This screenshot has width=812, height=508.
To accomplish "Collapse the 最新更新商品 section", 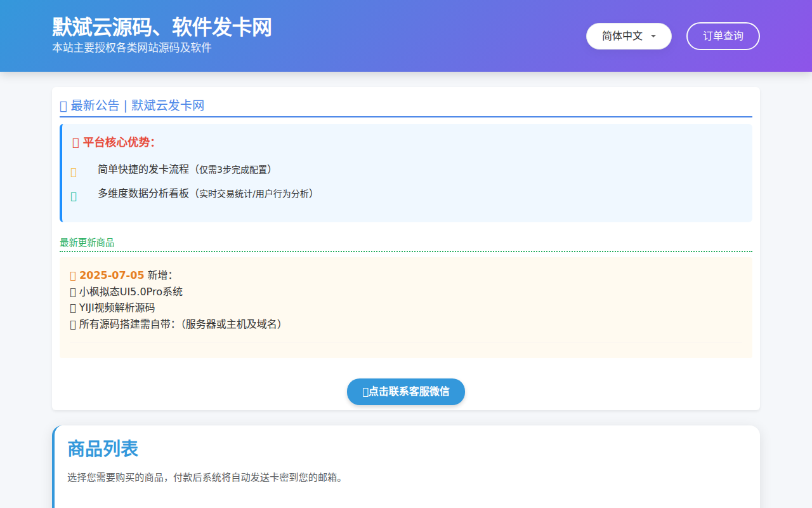I will point(88,242).
